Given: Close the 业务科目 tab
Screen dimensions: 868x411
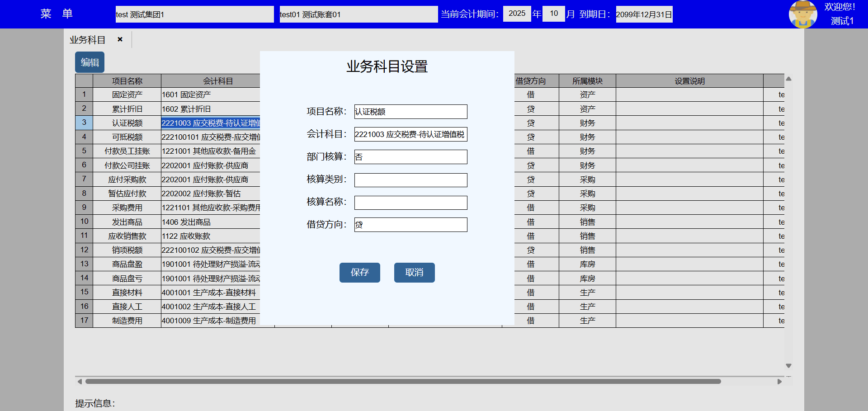Looking at the screenshot, I should [120, 39].
